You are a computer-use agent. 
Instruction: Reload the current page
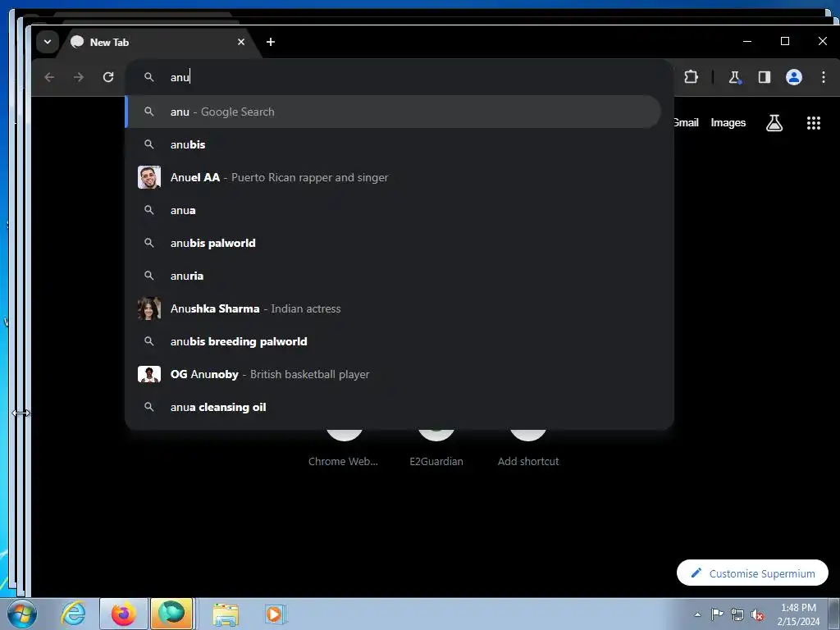(108, 77)
